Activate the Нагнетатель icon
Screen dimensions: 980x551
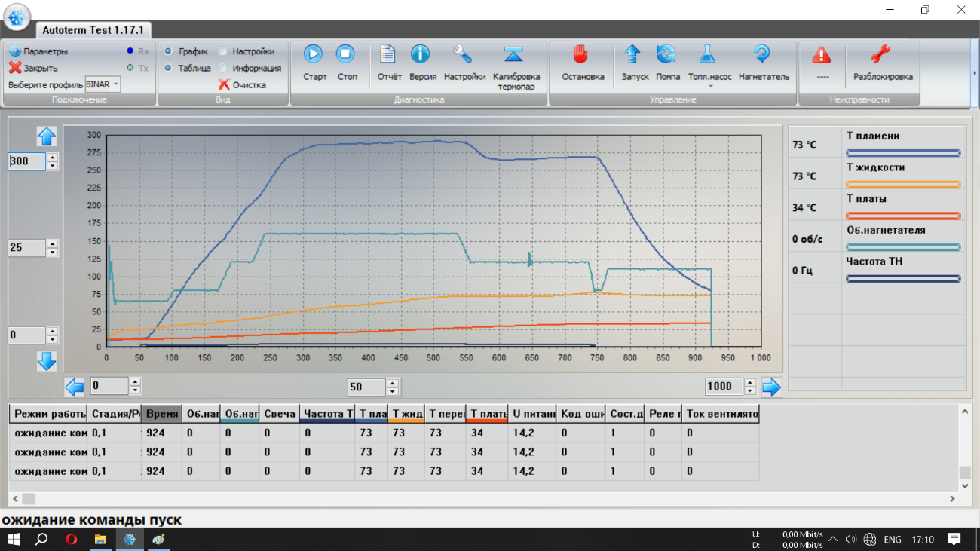pos(762,54)
